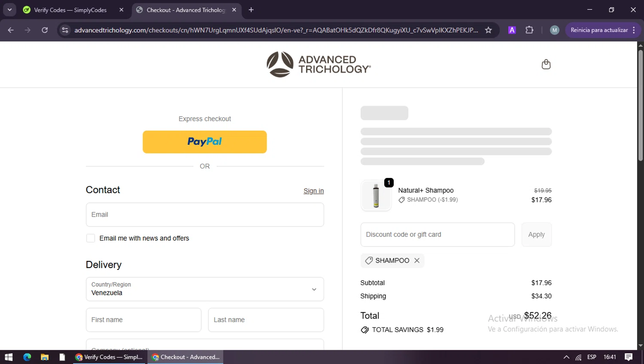Screen dimensions: 644x364
Task: Click the ESP language indicator
Action: (592, 357)
